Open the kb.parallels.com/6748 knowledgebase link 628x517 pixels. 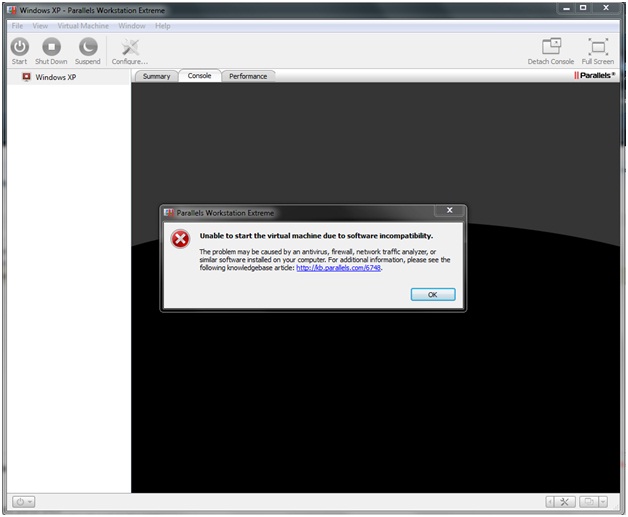[x=338, y=268]
